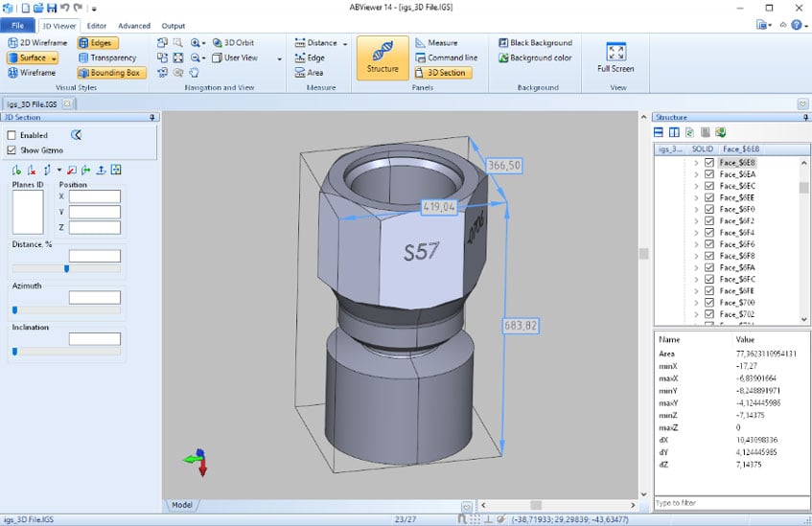Image resolution: width=812 pixels, height=526 pixels.
Task: Open the Measure panel
Action: (436, 42)
